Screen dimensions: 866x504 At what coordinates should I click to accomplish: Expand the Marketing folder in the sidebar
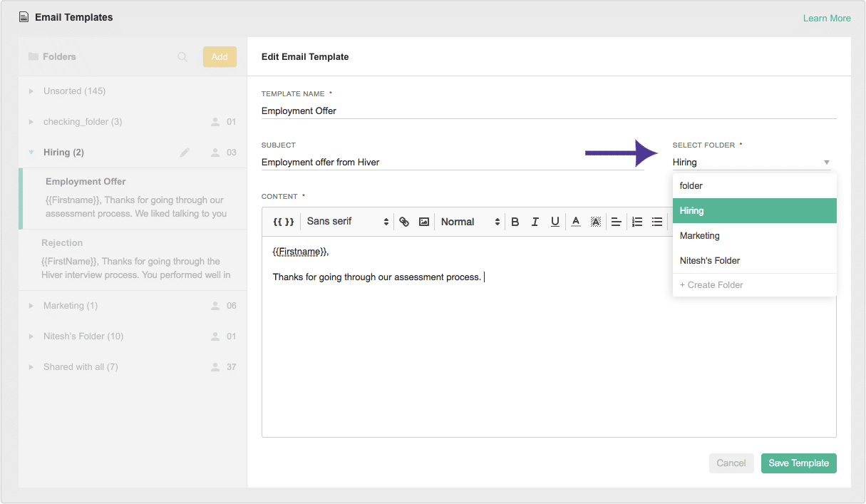(x=31, y=305)
